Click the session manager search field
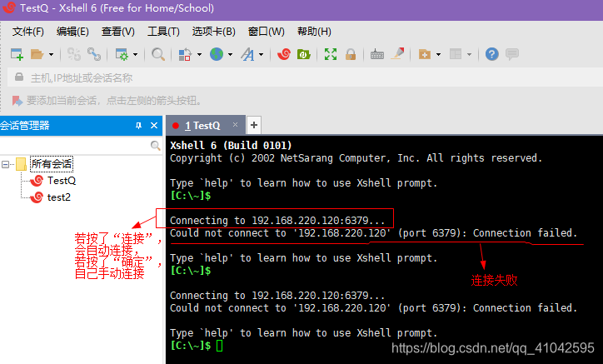 pos(75,146)
